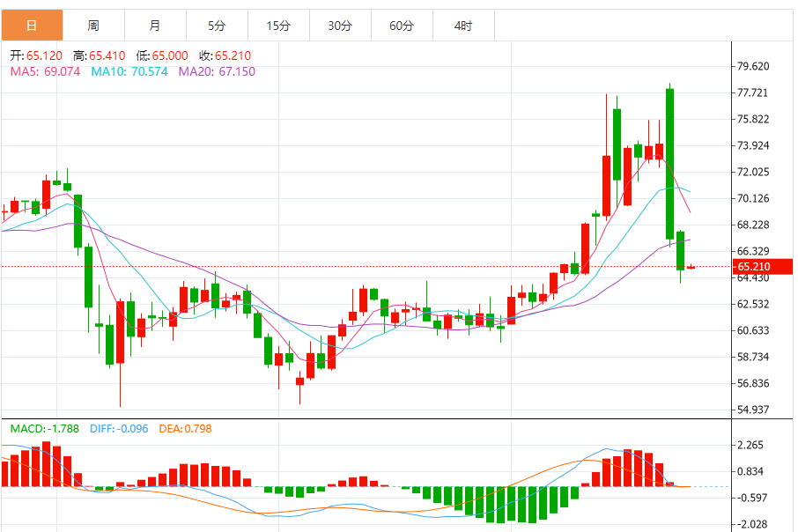Click the 77.721 price axis label

[753, 92]
